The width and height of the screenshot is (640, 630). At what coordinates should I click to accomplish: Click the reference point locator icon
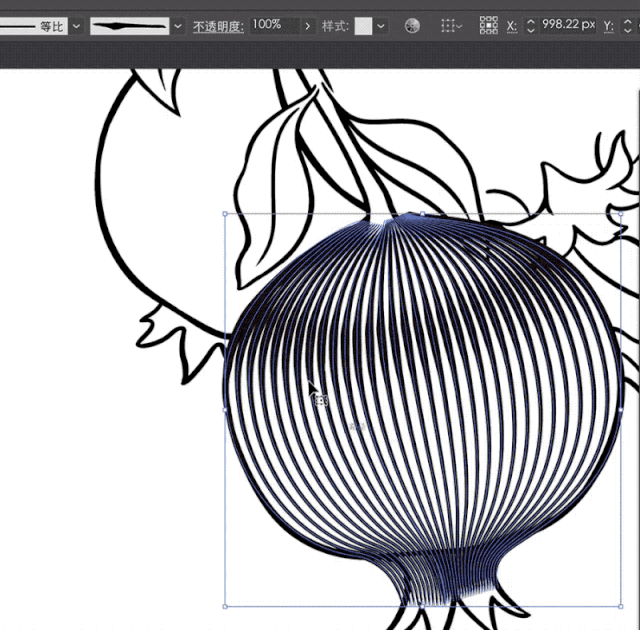[488, 25]
